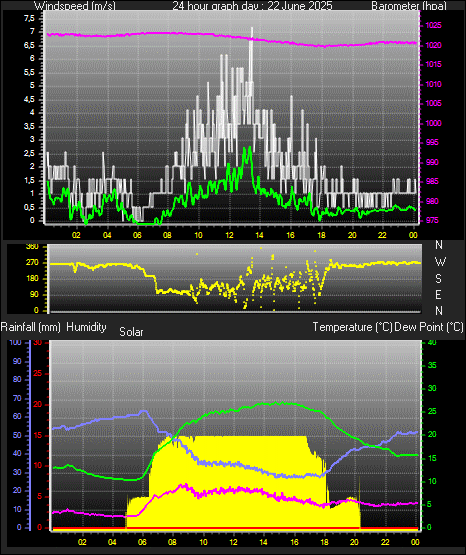Click the "Barometer (hpa)" axis title
466x555 pixels.
click(409, 5)
